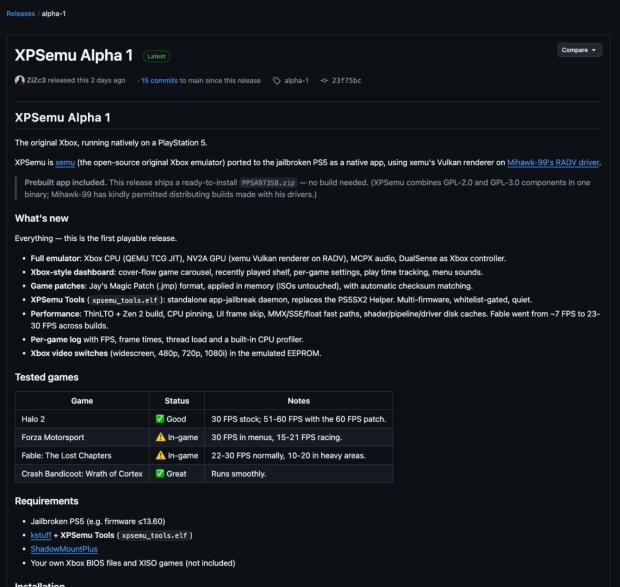Click the 'Per-game log' bullet text
This screenshot has width=620, height=587.
[x=167, y=340]
